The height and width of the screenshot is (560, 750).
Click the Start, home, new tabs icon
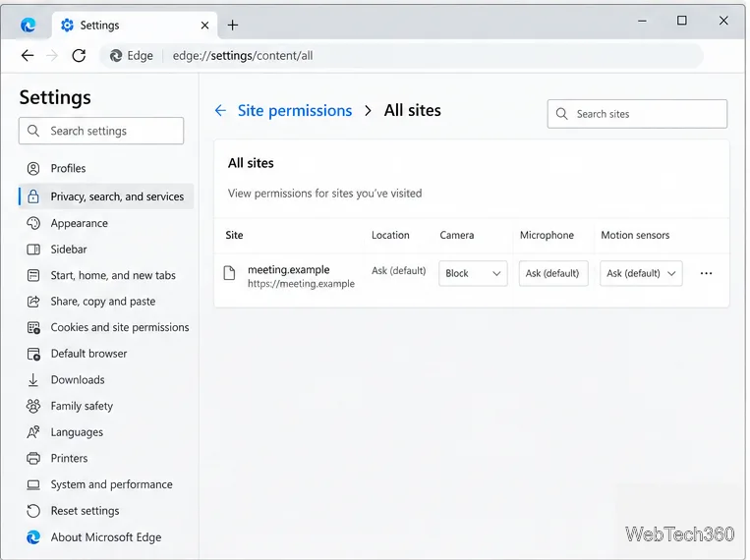point(33,275)
